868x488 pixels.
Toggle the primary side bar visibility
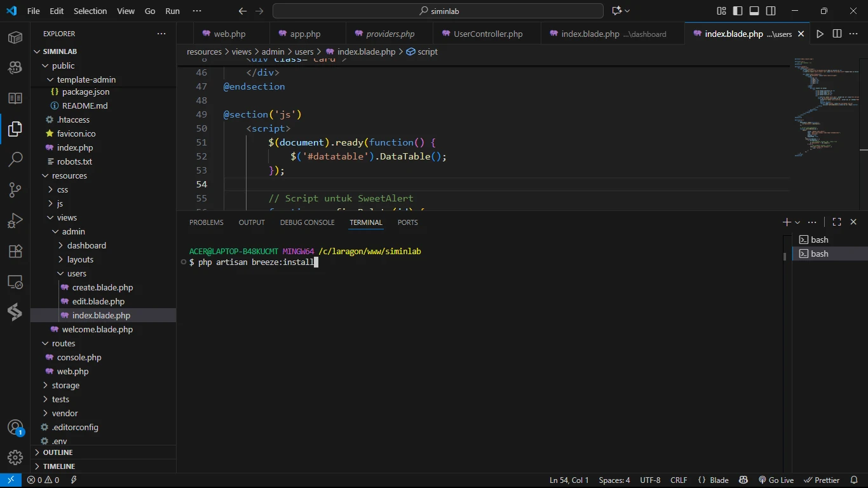[x=738, y=11]
